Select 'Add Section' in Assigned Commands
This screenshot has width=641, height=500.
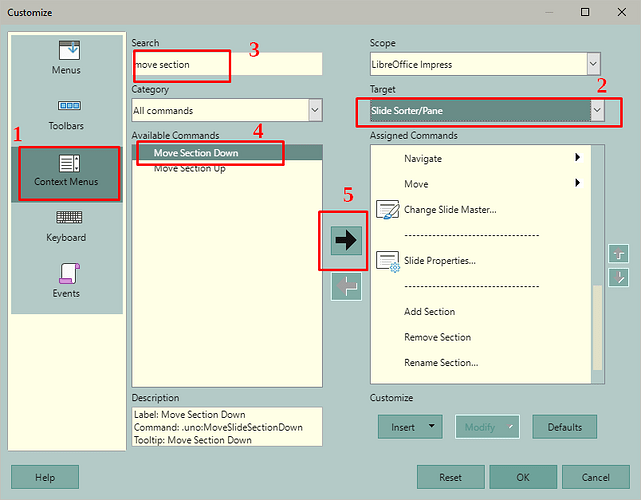pos(429,312)
